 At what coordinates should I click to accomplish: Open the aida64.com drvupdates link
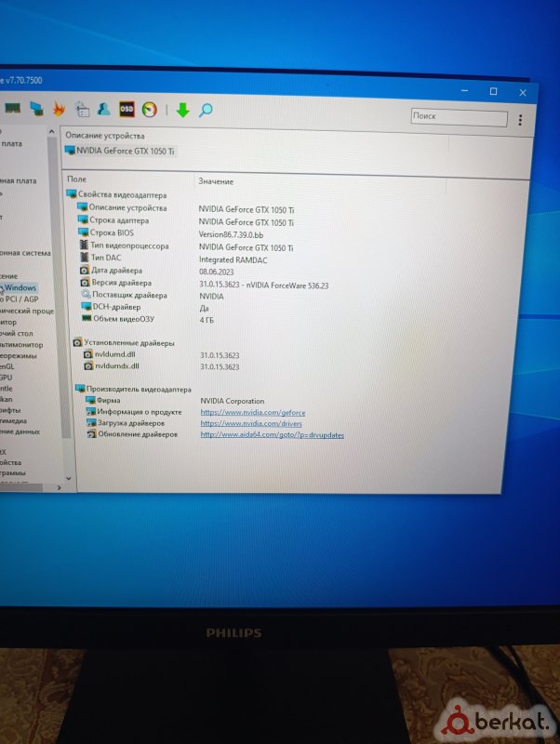pyautogui.click(x=272, y=434)
